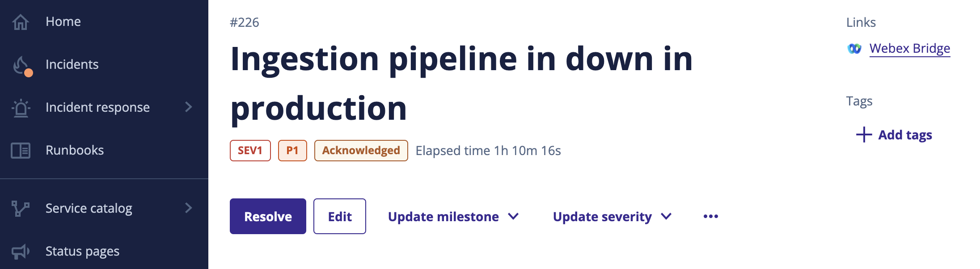Open the Update milestone dropdown
This screenshot has height=269, width=980.
(x=453, y=217)
